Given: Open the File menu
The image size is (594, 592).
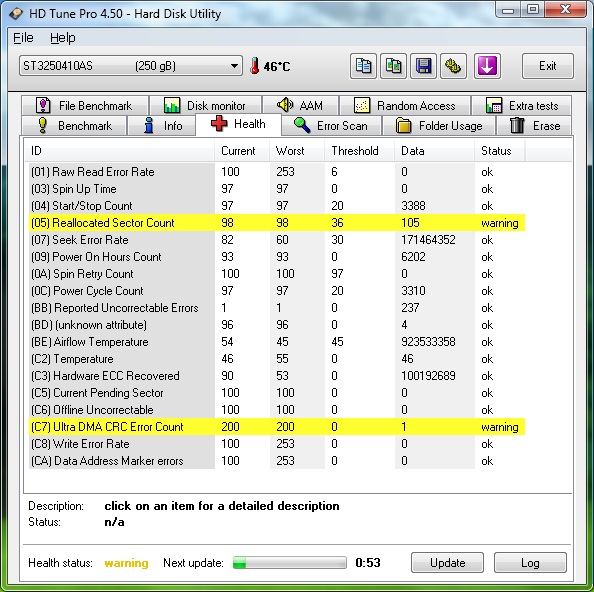Looking at the screenshot, I should (23, 38).
